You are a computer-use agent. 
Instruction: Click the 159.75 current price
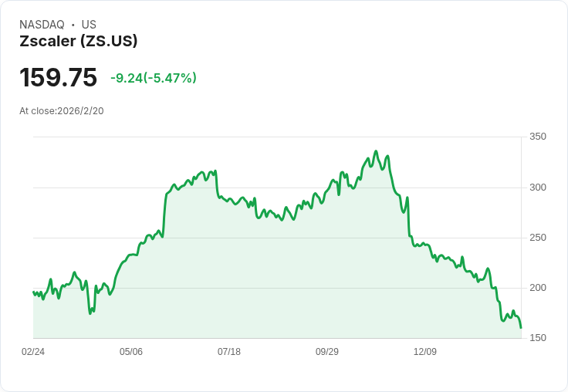(59, 78)
